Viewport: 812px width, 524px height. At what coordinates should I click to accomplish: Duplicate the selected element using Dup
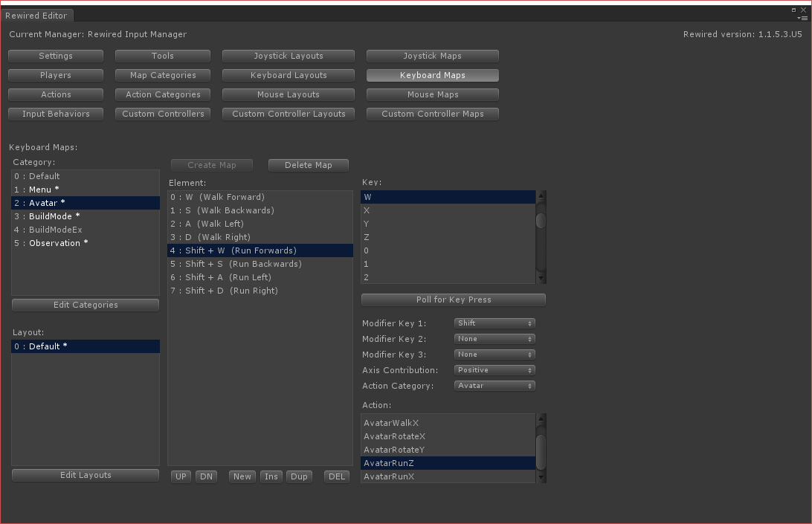[299, 476]
